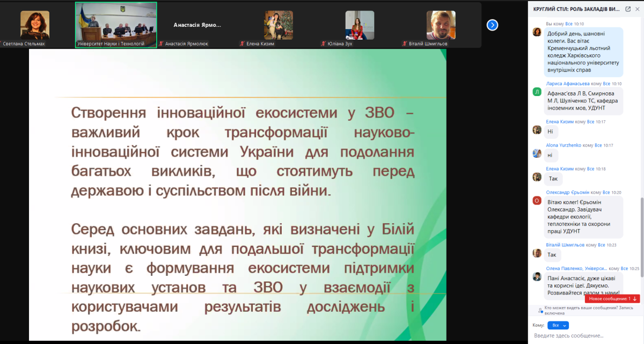Select Віталій Шмигльов participant tile
644x344 pixels.
point(441,25)
